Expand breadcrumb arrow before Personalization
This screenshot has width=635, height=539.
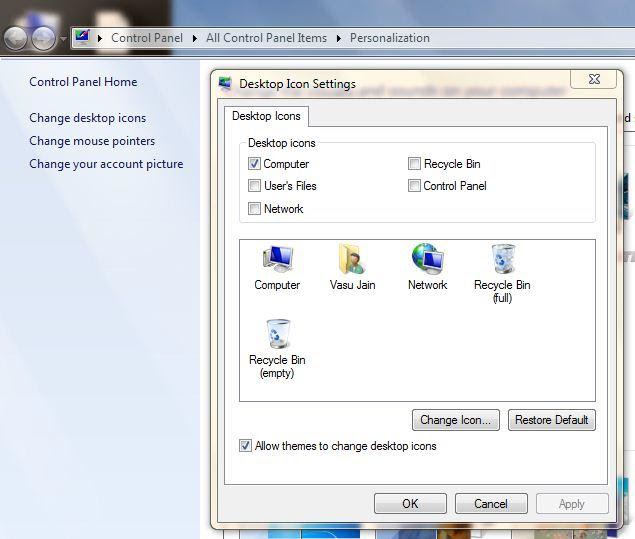tap(339, 38)
